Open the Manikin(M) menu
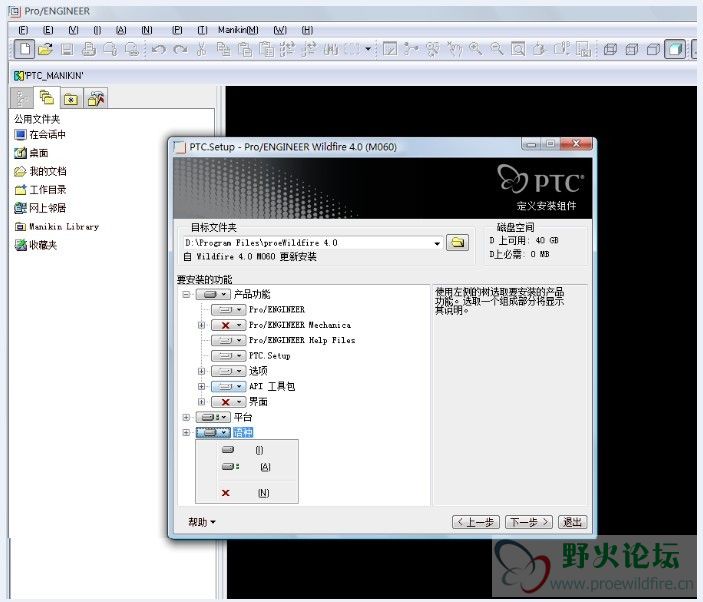Image resolution: width=703 pixels, height=602 pixels. 238,30
